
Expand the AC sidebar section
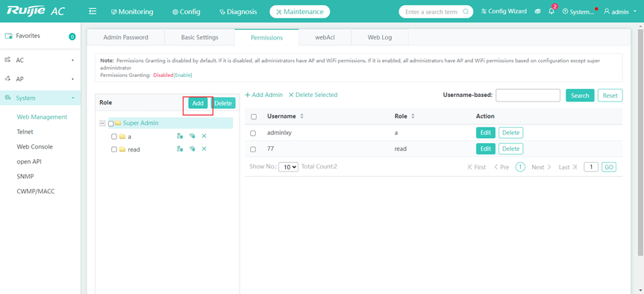tap(40, 60)
